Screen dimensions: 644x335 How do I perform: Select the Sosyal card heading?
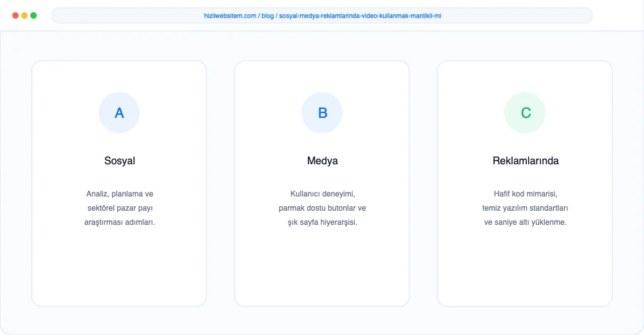click(x=120, y=160)
